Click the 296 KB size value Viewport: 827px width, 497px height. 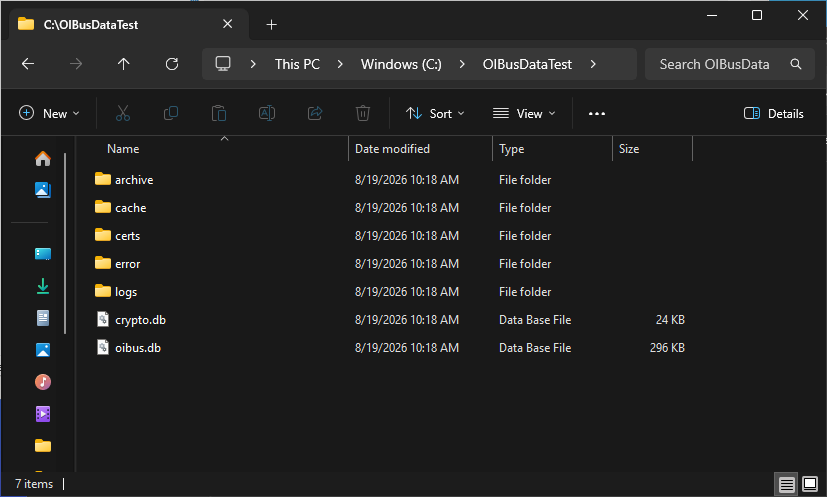point(667,348)
